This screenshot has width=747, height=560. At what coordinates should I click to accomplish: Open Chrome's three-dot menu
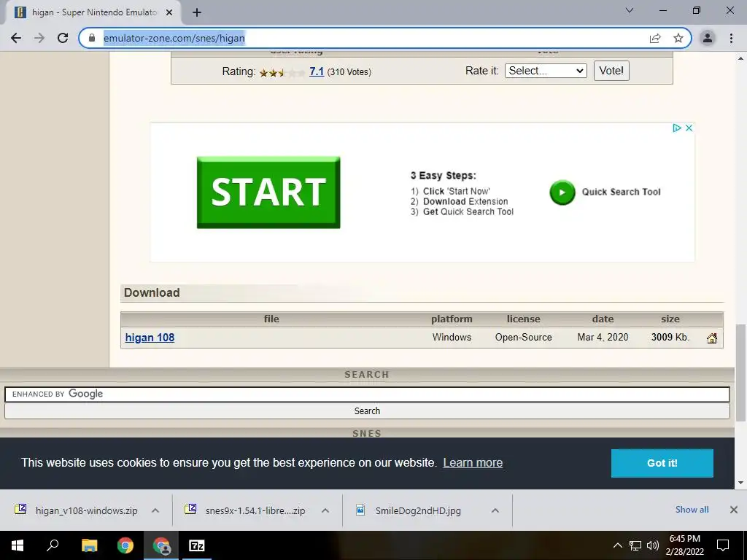(731, 38)
